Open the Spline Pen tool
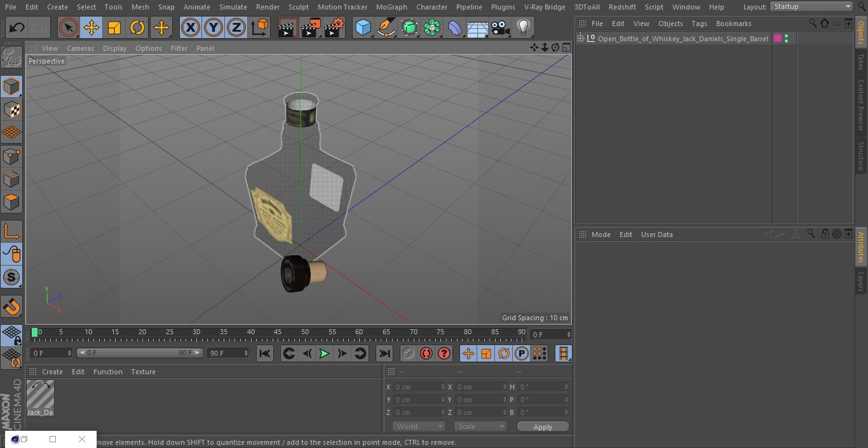The image size is (868, 448). coord(386,27)
